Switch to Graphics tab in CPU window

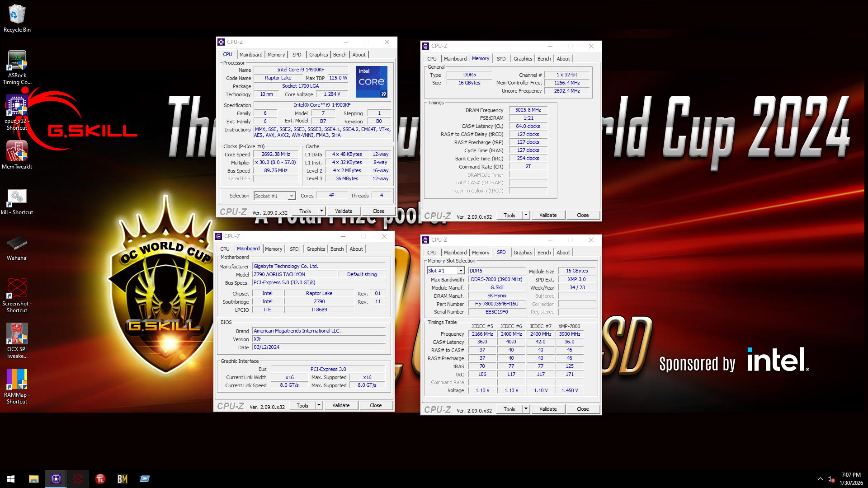tap(319, 55)
